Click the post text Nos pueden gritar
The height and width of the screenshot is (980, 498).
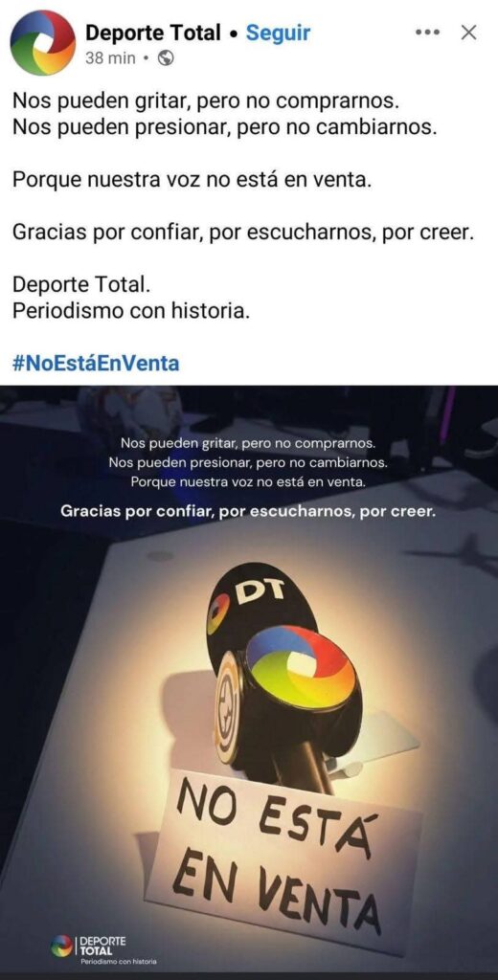[206, 100]
